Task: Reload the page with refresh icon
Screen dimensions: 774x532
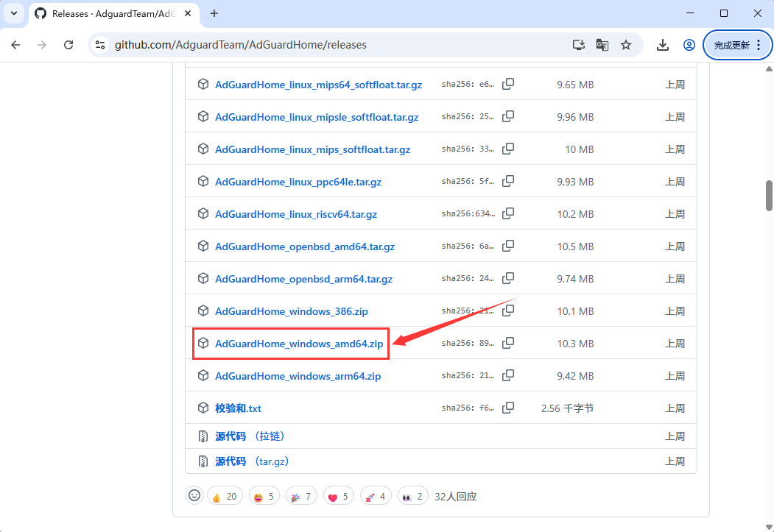Action: [x=68, y=45]
